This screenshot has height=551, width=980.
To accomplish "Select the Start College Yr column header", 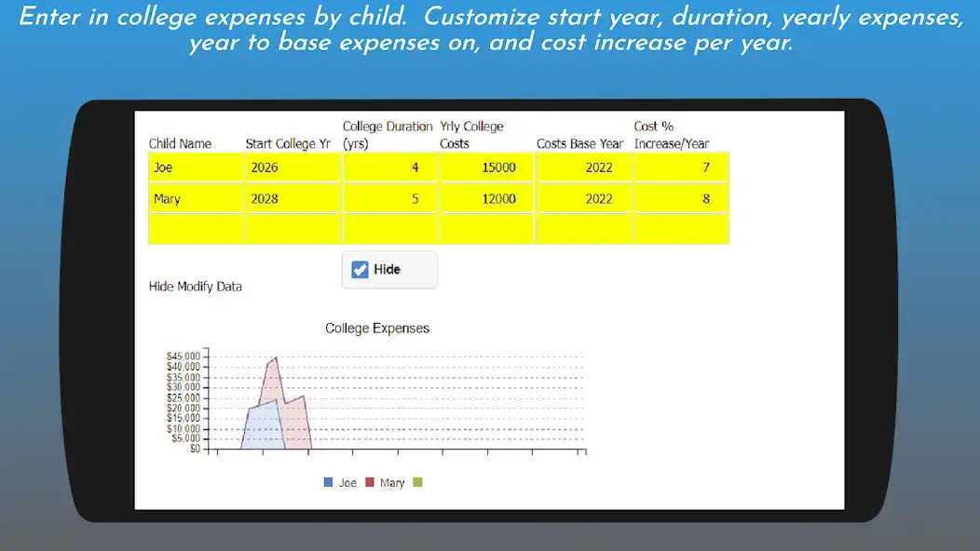I will pos(288,143).
